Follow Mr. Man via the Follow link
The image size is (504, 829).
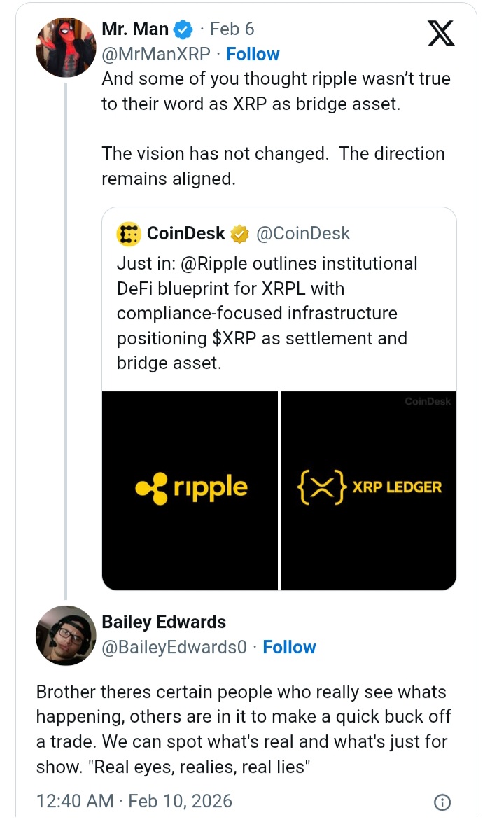(x=253, y=53)
